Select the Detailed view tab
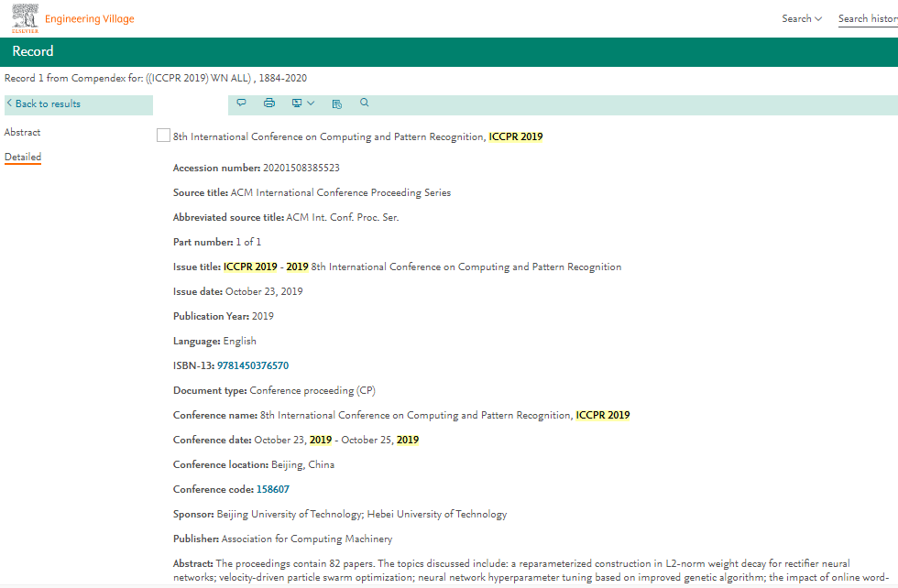Image resolution: width=898 pixels, height=588 pixels. click(23, 158)
